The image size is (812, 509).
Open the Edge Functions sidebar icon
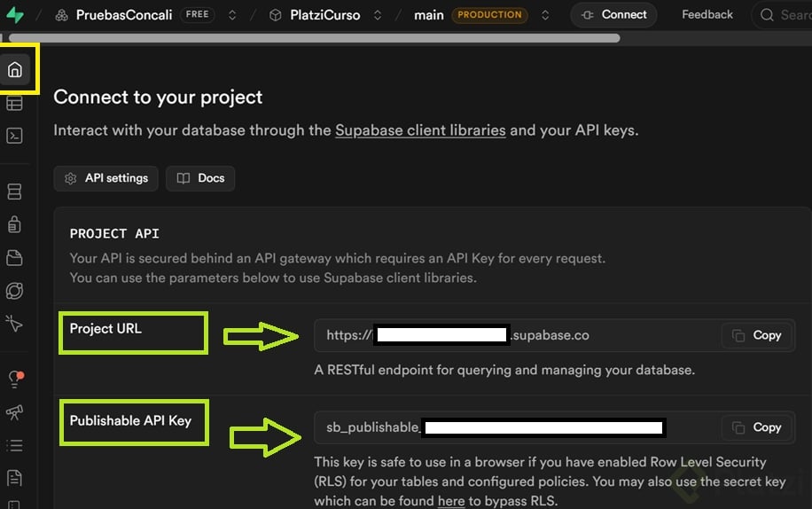(14, 291)
